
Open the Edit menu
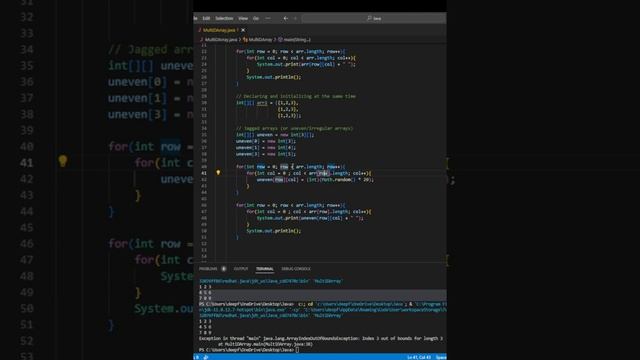click(206, 18)
